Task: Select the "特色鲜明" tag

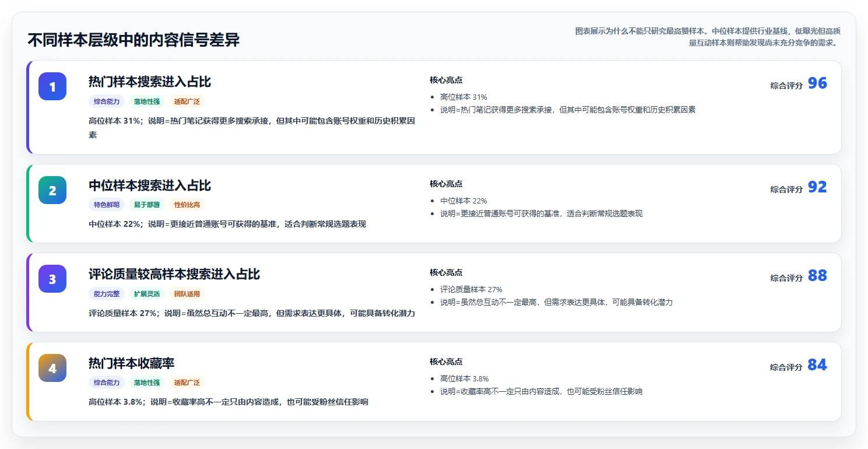Action: pos(107,205)
